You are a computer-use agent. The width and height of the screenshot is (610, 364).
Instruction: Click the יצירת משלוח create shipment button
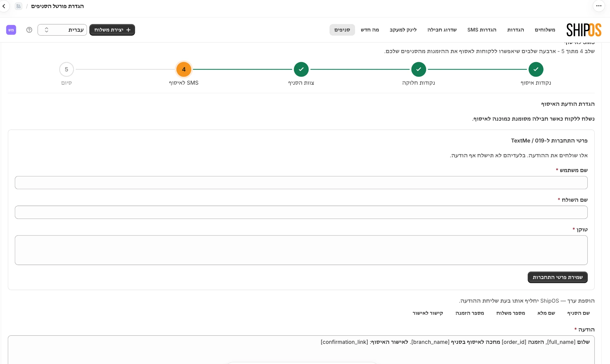click(x=112, y=30)
